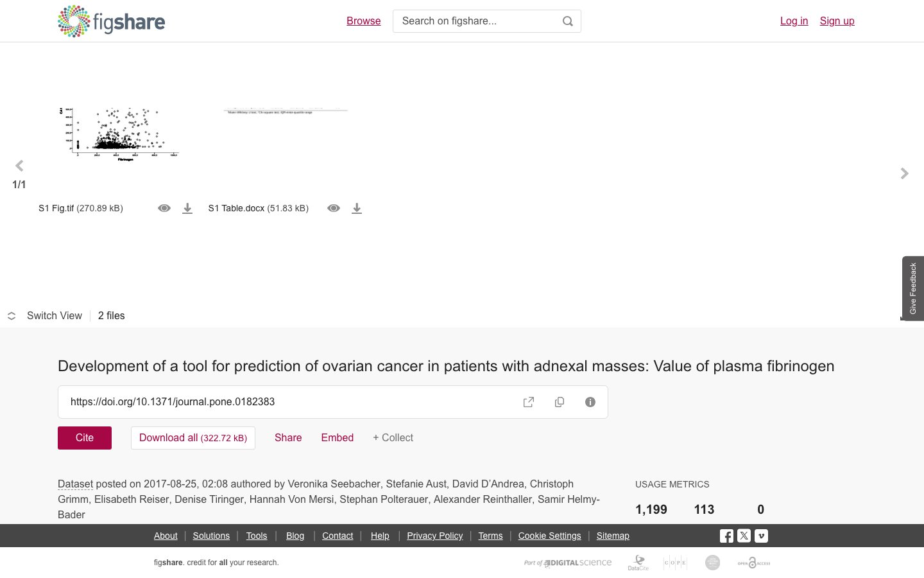Viewport: 924px width, 578px height.
Task: Expand the Collect option
Action: pyautogui.click(x=393, y=438)
